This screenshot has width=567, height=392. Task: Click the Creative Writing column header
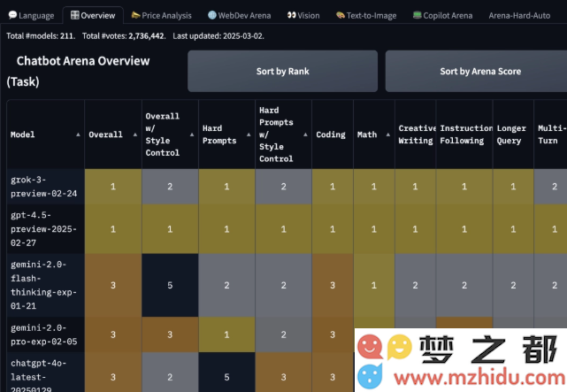[x=416, y=135]
